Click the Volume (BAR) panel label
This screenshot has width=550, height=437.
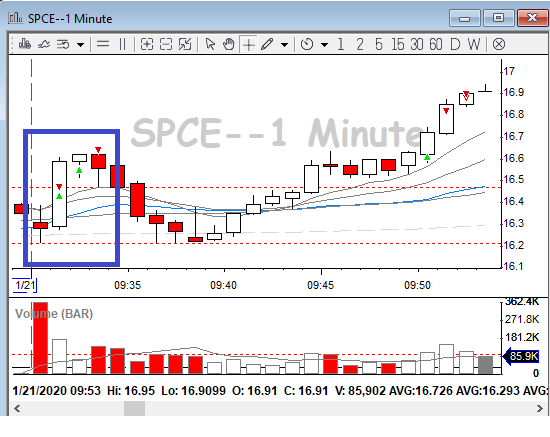point(54,314)
